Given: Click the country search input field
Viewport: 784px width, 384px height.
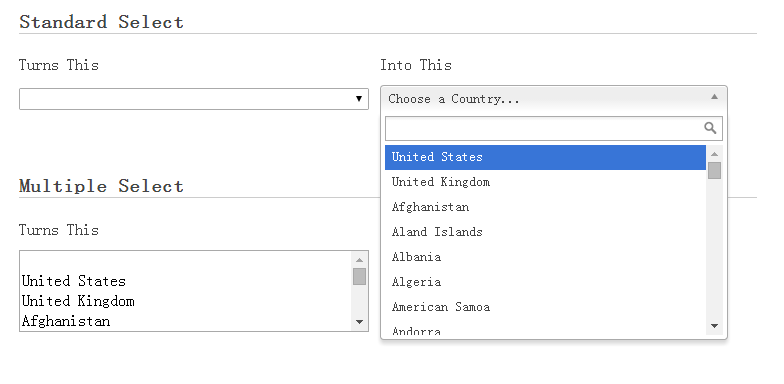Looking at the screenshot, I should (554, 128).
